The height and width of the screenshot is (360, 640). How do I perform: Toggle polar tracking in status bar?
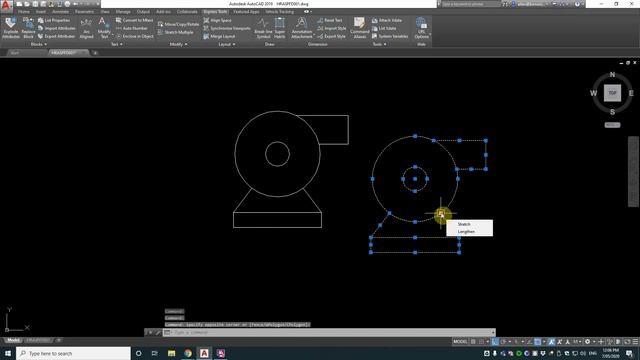(x=504, y=342)
